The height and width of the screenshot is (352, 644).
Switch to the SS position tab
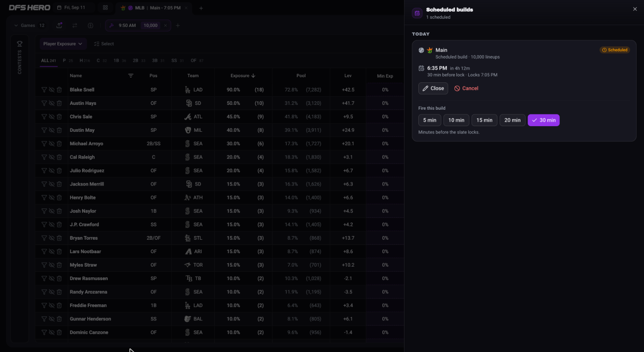point(177,61)
